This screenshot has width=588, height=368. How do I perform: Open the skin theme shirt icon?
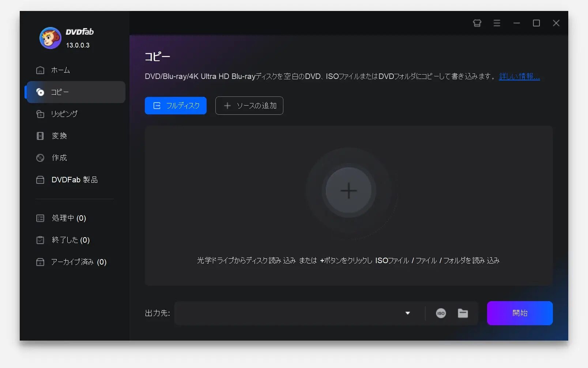click(477, 23)
